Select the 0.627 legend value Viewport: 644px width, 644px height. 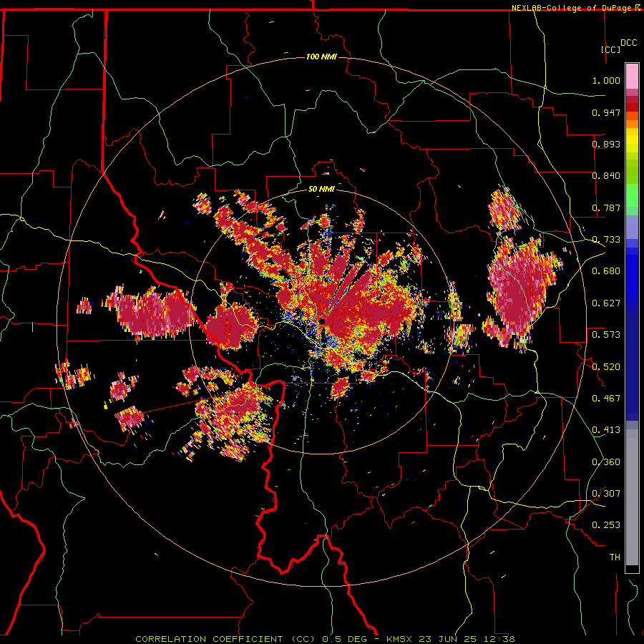[606, 303]
